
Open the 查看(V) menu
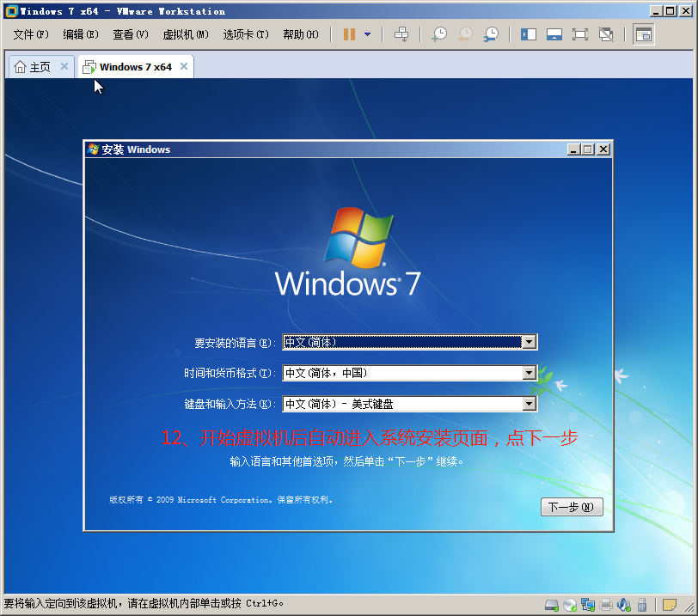click(x=131, y=34)
